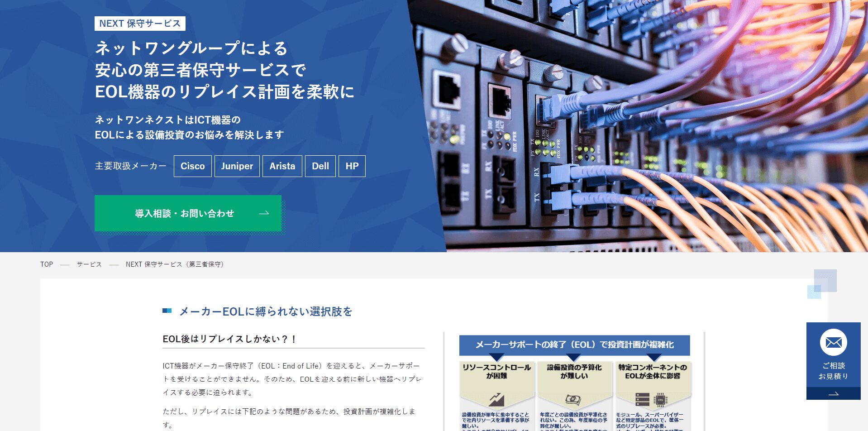Click the NEXT 保守サービス label badge
Viewport: 868px width, 431px height.
point(140,24)
